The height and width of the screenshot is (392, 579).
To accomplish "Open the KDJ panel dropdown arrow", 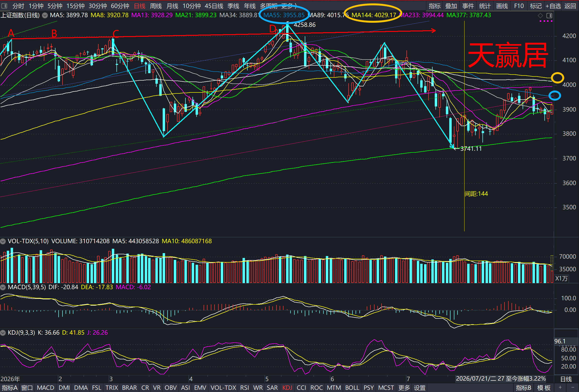I will pos(3,333).
